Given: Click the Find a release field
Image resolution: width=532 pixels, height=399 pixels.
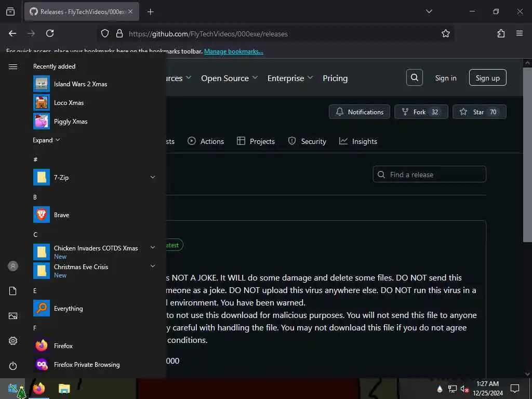Looking at the screenshot, I should 429,175.
